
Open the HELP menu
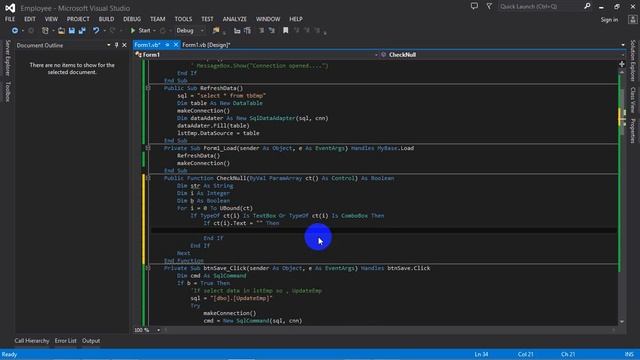coord(296,19)
